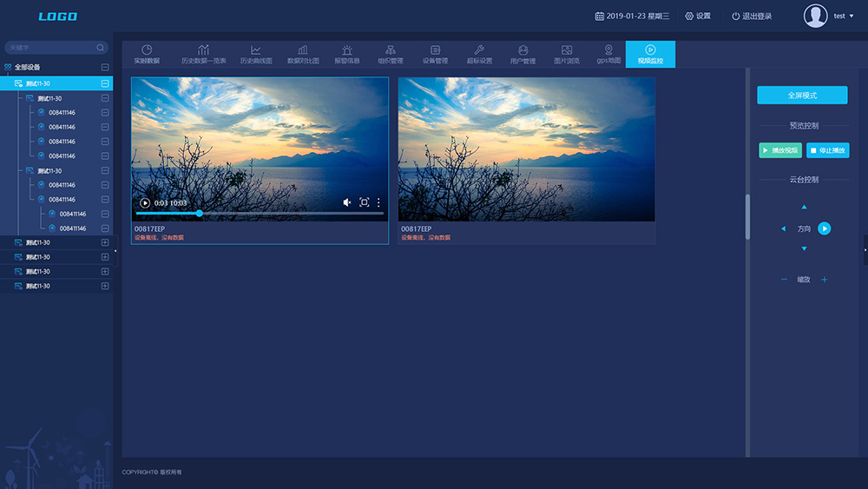Click the first video's 0:03 10:03 time
The image size is (868, 489).
[170, 203]
